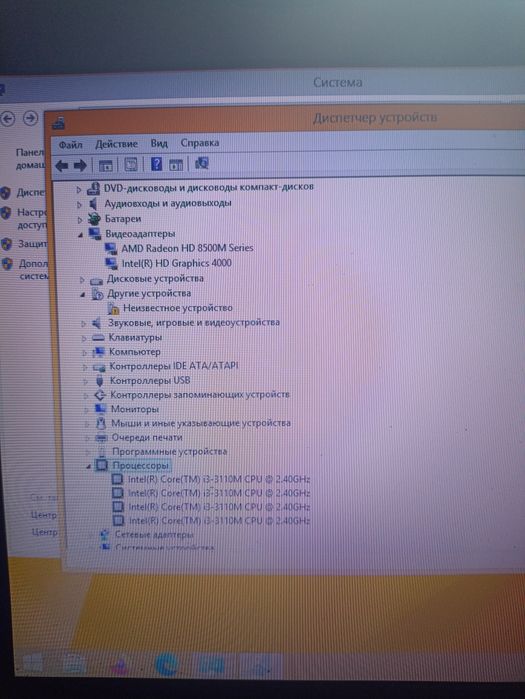This screenshot has height=699, width=525.
Task: Select Контроллеры USB row
Action: (x=150, y=380)
